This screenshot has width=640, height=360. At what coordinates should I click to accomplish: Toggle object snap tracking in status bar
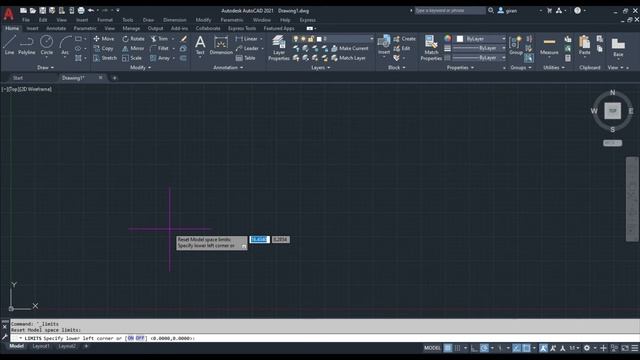click(516, 348)
